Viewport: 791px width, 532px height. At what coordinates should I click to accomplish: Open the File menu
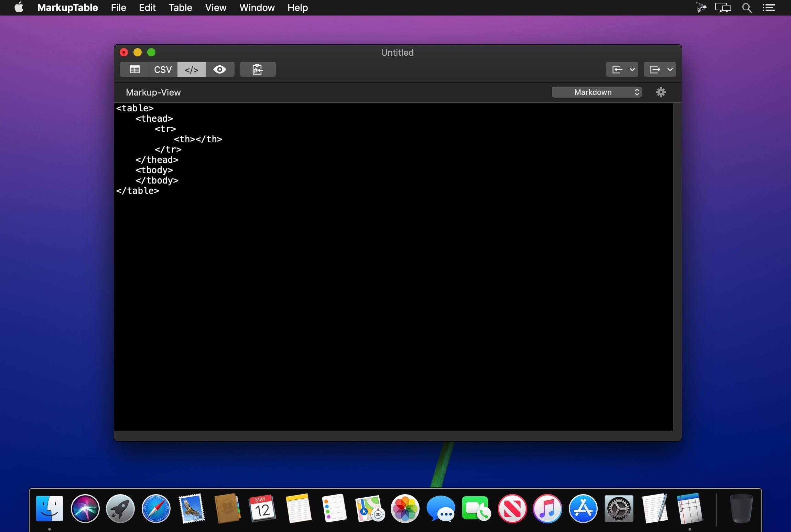(x=118, y=8)
